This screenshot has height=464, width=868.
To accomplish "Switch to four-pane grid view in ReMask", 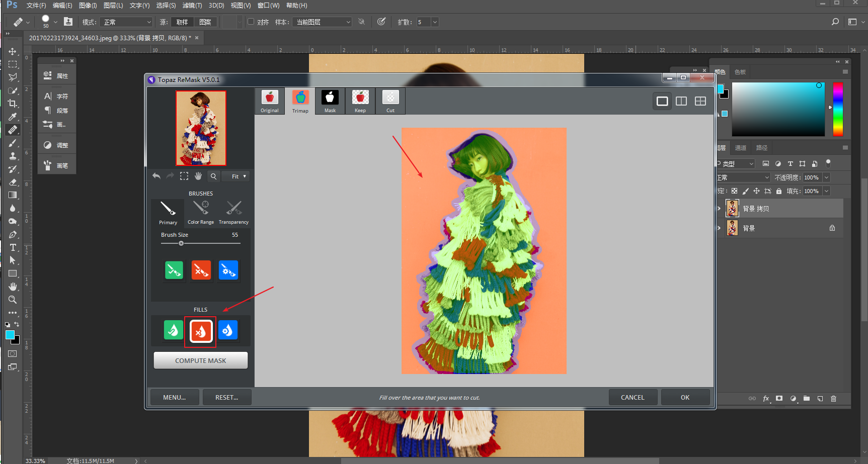I will click(700, 101).
